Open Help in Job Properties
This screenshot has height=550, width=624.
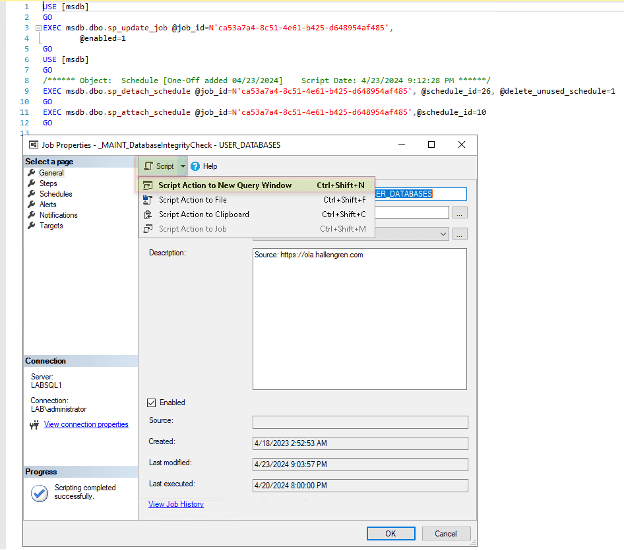(x=204, y=166)
